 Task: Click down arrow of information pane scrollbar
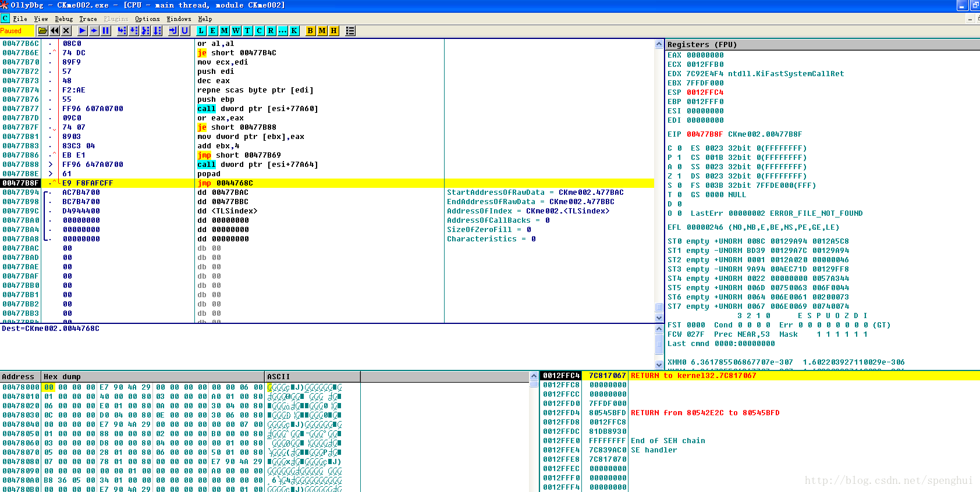tap(659, 365)
